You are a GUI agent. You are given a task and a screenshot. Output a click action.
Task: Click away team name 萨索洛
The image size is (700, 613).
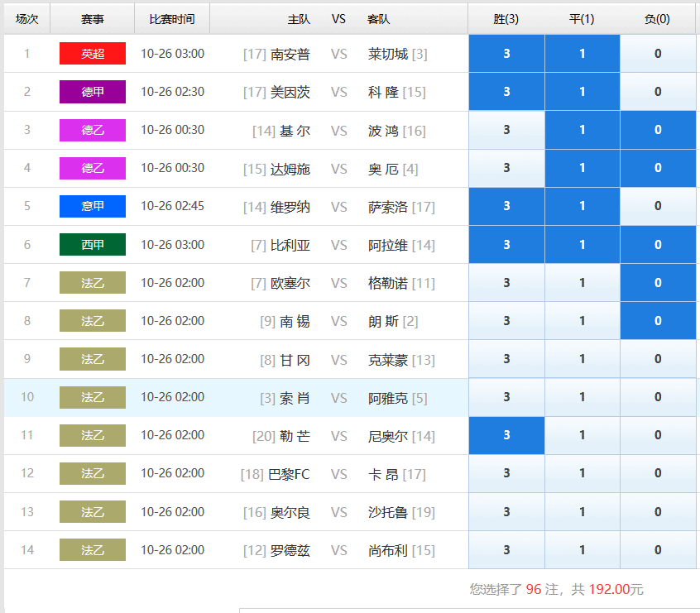[388, 207]
